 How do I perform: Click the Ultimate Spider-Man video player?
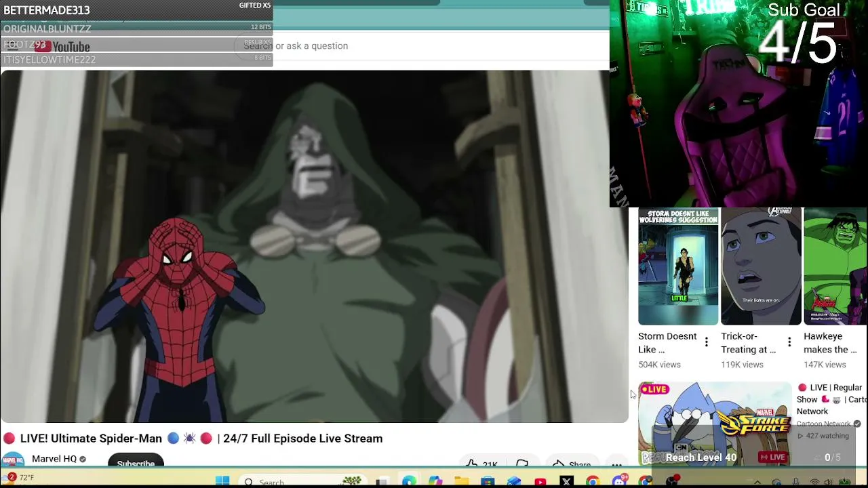(x=314, y=246)
